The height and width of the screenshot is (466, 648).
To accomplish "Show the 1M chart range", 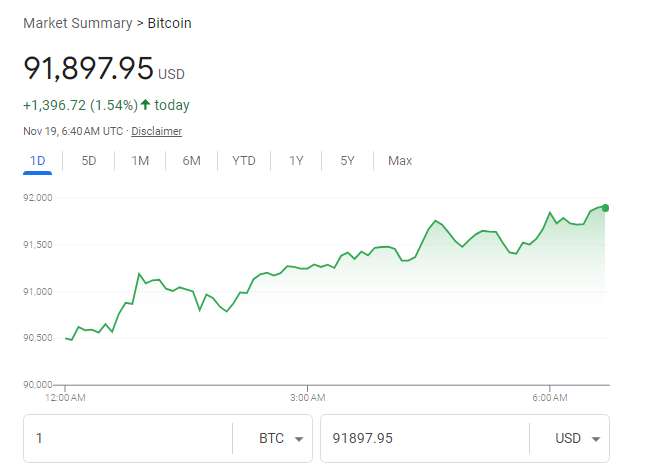I will tap(140, 161).
